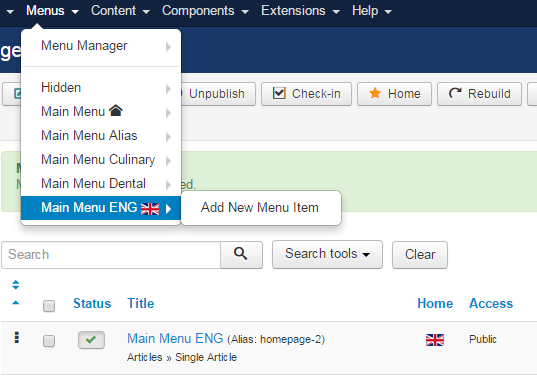Click the orange star Home button

[394, 94]
